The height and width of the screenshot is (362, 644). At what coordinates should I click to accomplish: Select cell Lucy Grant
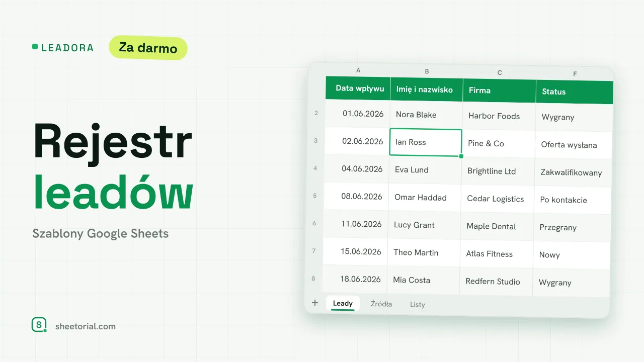(x=424, y=225)
